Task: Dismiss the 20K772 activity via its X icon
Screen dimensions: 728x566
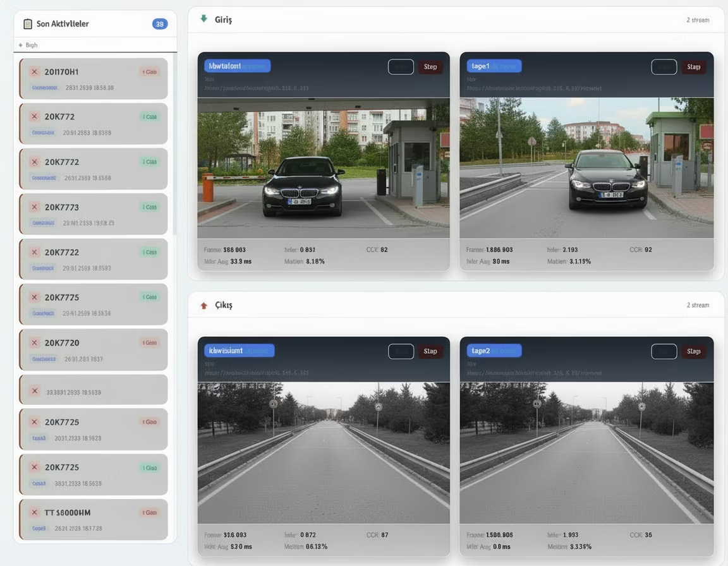Action: coord(35,116)
